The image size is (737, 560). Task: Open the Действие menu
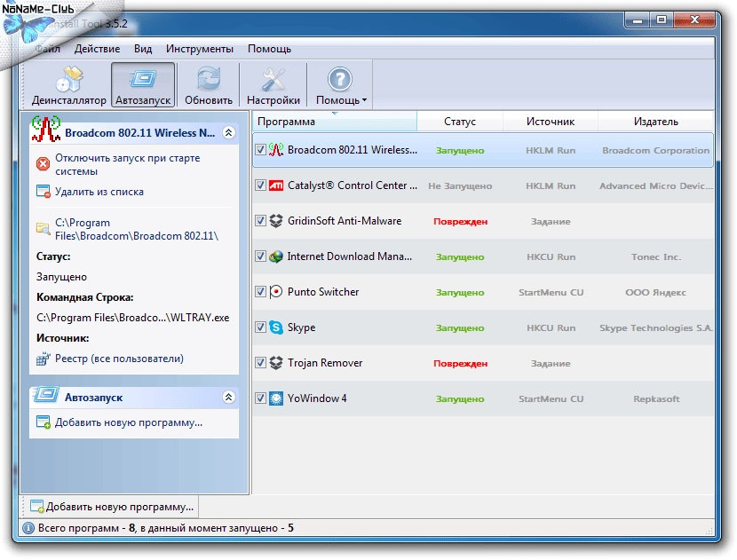(97, 49)
